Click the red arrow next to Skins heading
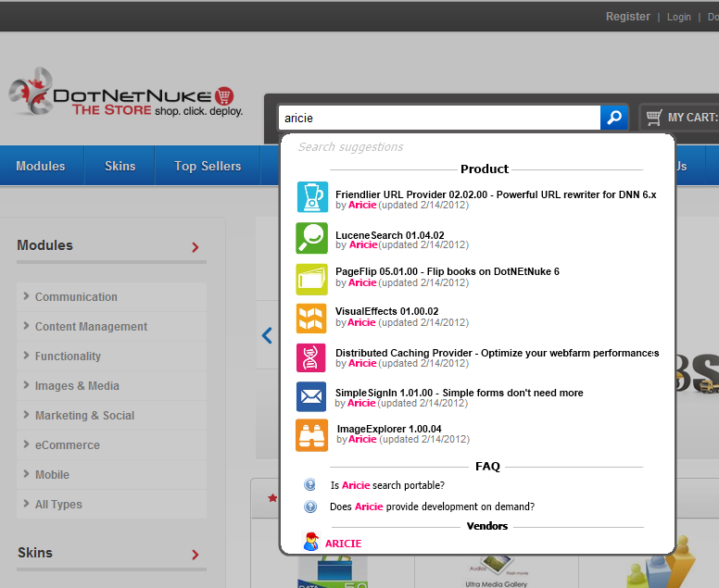 click(x=196, y=555)
